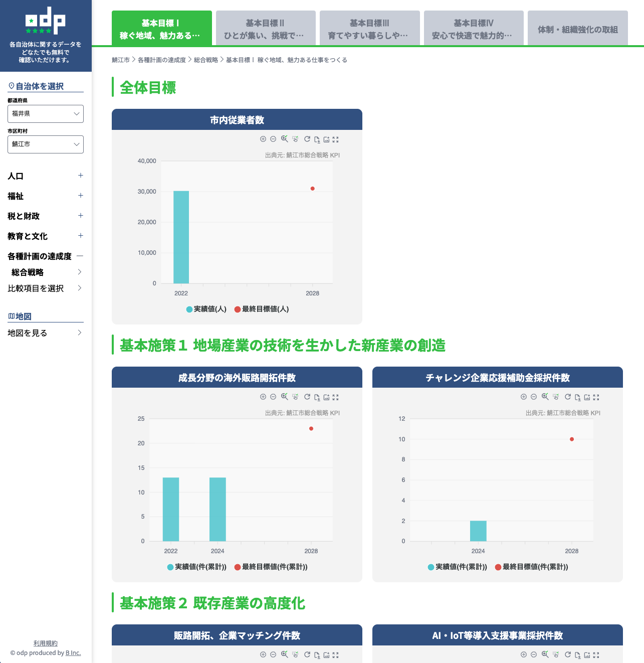Screen dimensions: 644x663
Task: Zoom in on the 市内従業者数 chart
Action: click(263, 139)
